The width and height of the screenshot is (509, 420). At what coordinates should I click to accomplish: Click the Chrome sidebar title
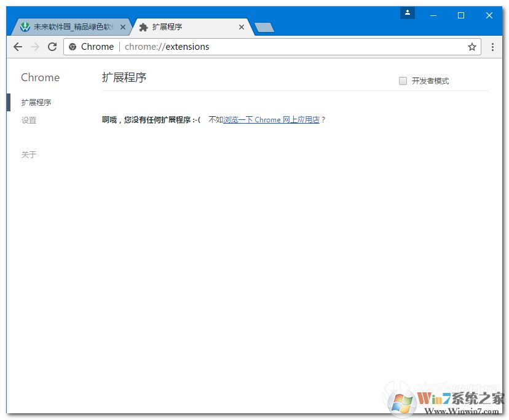40,77
